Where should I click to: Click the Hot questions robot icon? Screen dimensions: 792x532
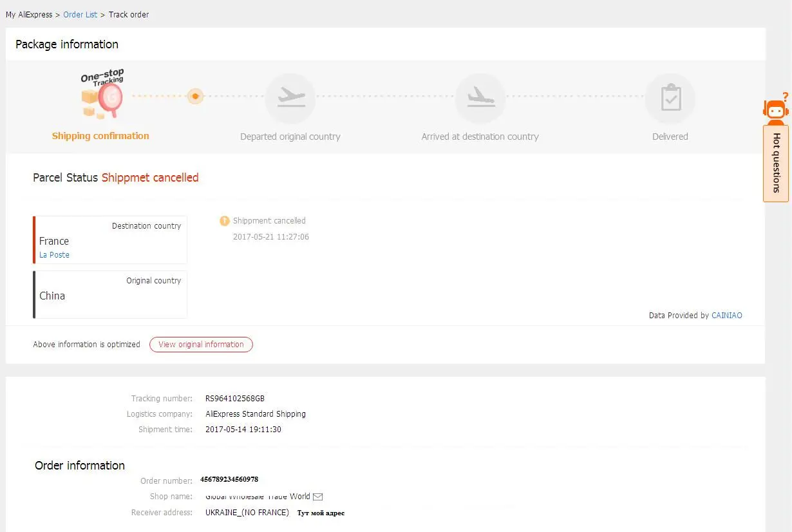coord(776,109)
